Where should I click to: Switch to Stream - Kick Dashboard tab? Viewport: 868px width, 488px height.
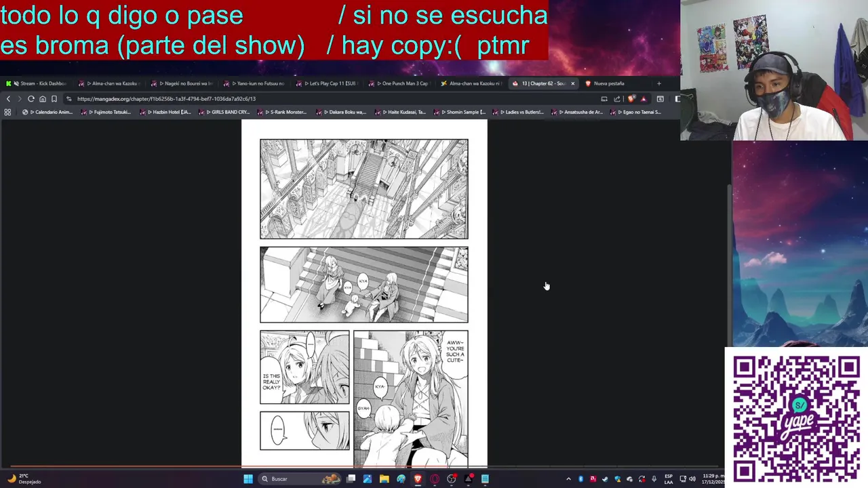37,83
